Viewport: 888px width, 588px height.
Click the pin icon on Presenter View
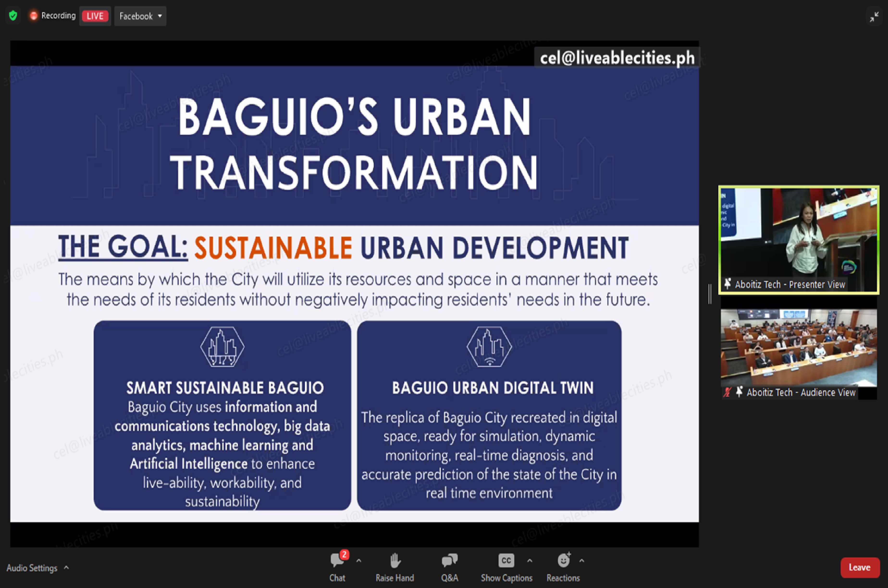tap(728, 284)
